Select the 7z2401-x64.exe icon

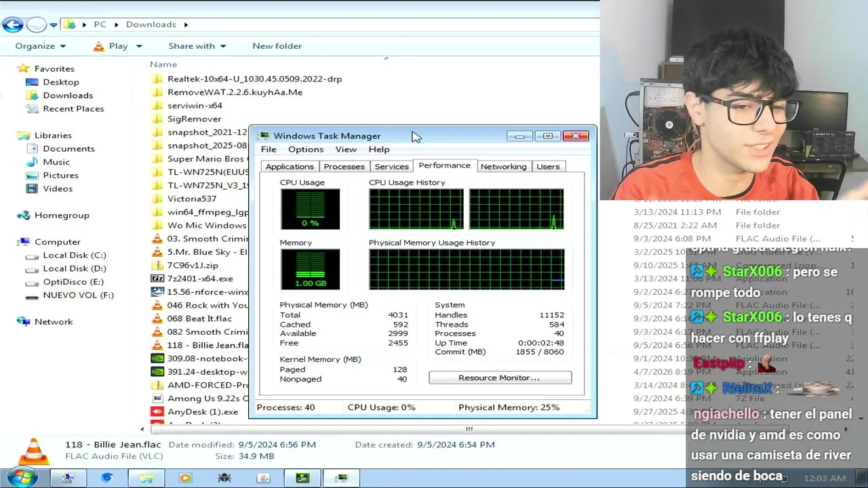(157, 279)
